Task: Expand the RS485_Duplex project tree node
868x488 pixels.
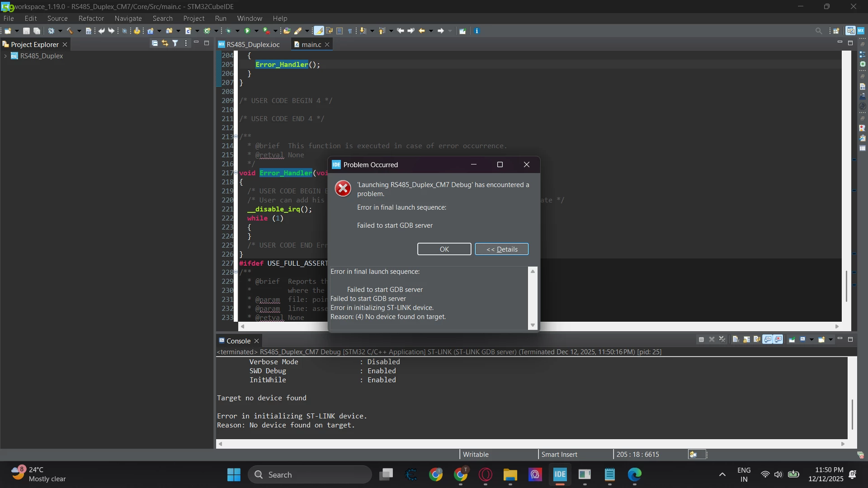Action: pyautogui.click(x=5, y=56)
